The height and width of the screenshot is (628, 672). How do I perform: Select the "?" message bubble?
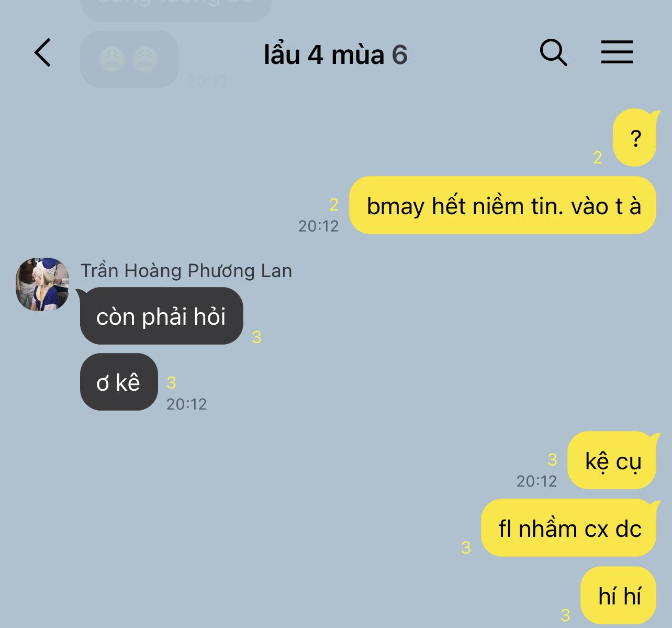point(634,138)
